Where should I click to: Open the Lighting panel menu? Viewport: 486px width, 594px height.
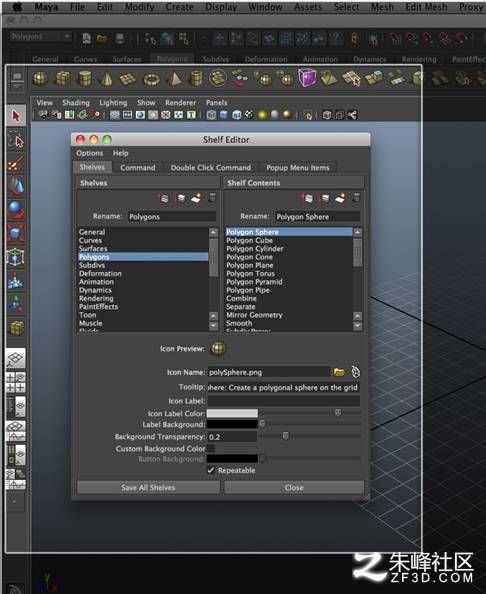[x=113, y=103]
